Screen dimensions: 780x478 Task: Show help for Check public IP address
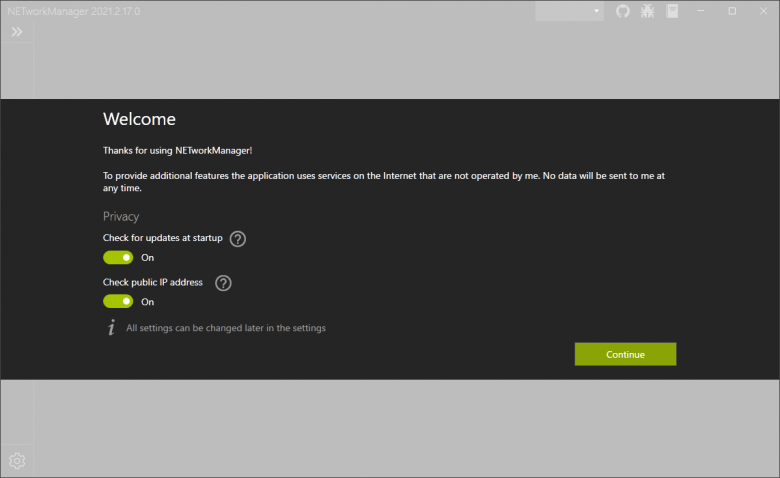coord(223,283)
